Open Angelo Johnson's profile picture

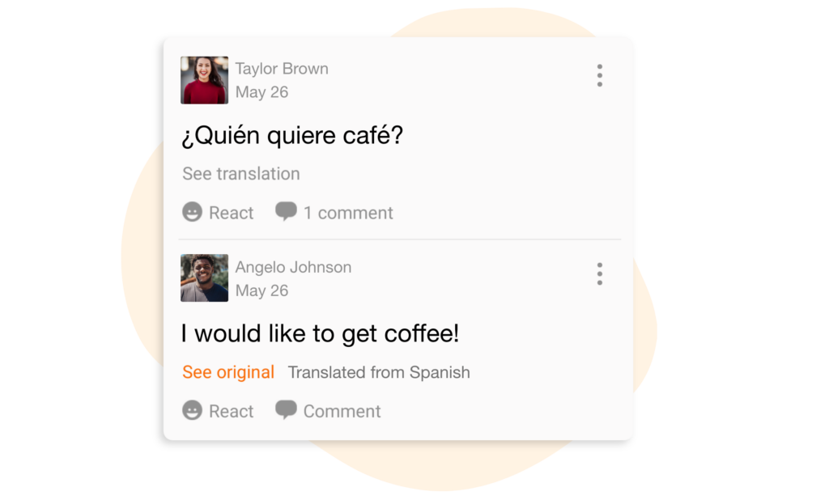(204, 278)
